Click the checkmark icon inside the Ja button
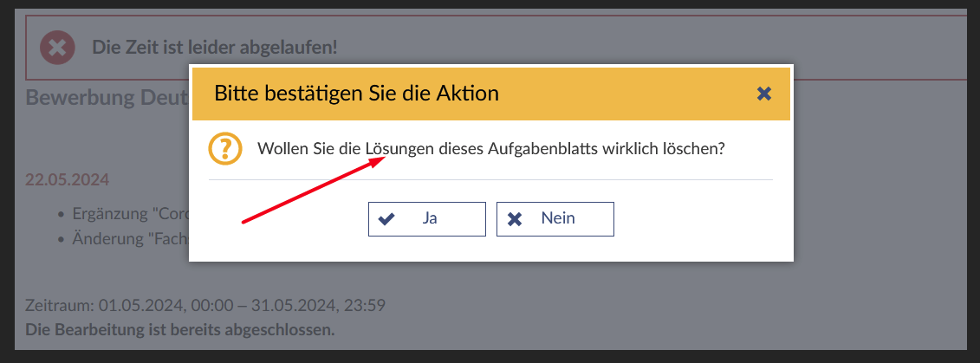The width and height of the screenshot is (980, 363). 386,219
